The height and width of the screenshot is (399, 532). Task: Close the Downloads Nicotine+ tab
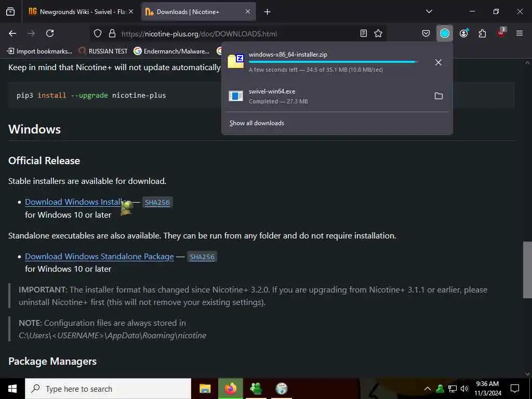(x=248, y=12)
